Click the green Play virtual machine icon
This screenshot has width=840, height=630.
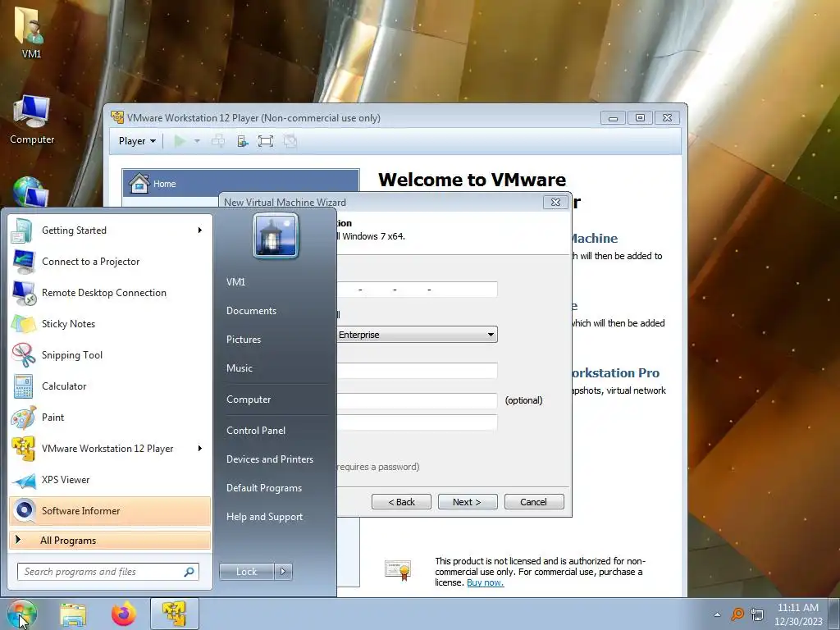click(x=180, y=141)
